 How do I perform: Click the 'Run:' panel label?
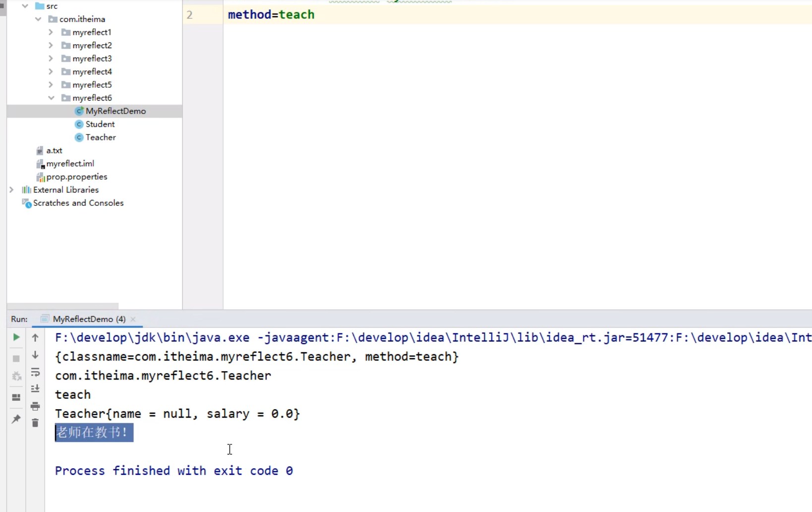[x=19, y=319]
